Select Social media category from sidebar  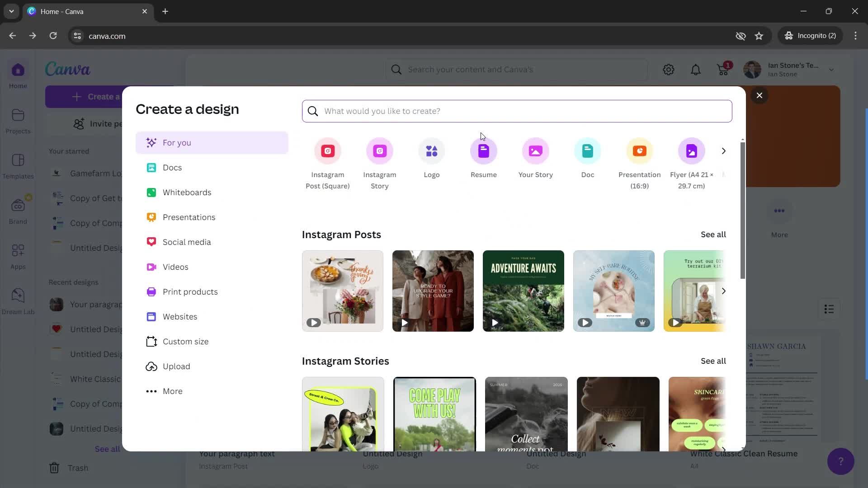click(187, 242)
